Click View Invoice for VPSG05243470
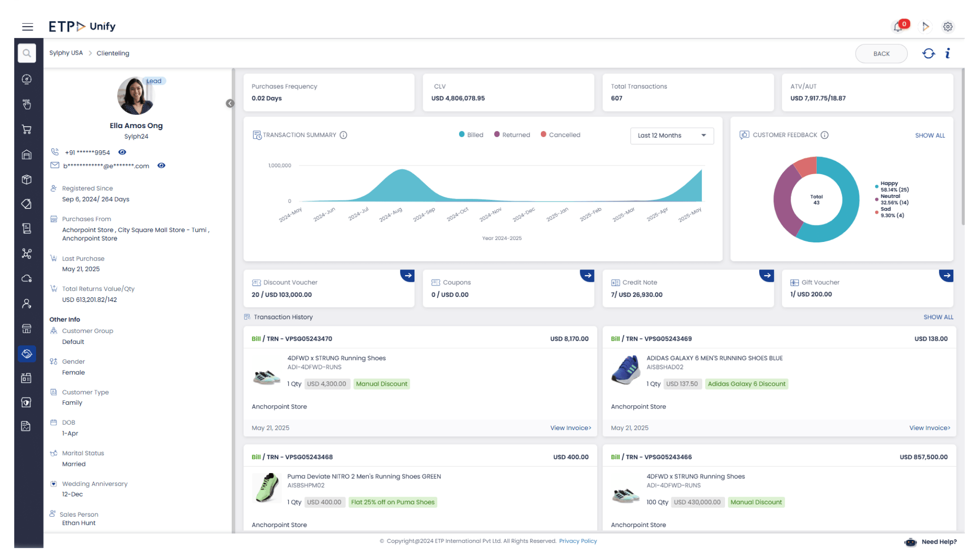Screen dimensions: 980x557 tap(570, 428)
